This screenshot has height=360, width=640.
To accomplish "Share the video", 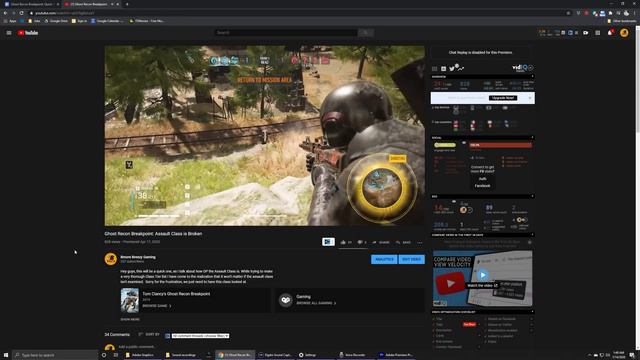I will pos(381,242).
